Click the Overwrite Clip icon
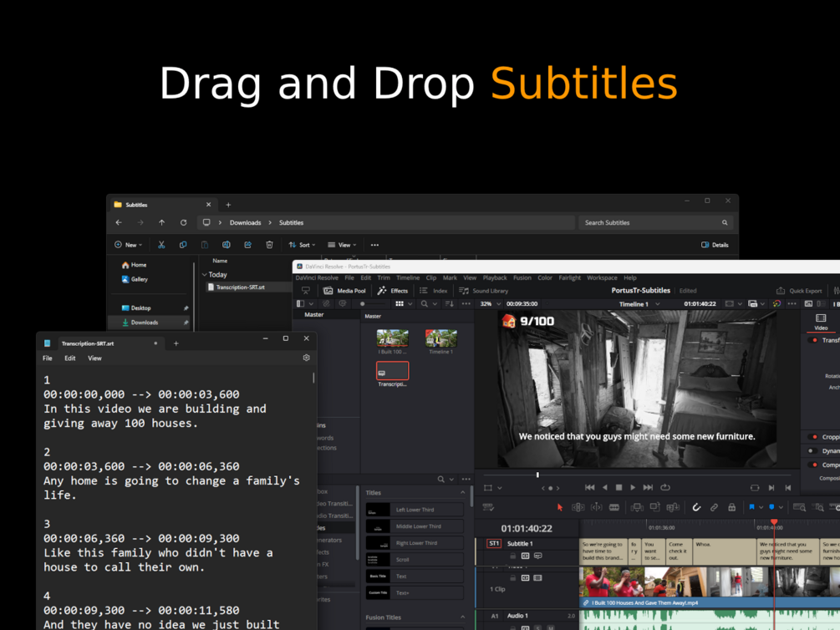840x630 pixels. (x=654, y=507)
